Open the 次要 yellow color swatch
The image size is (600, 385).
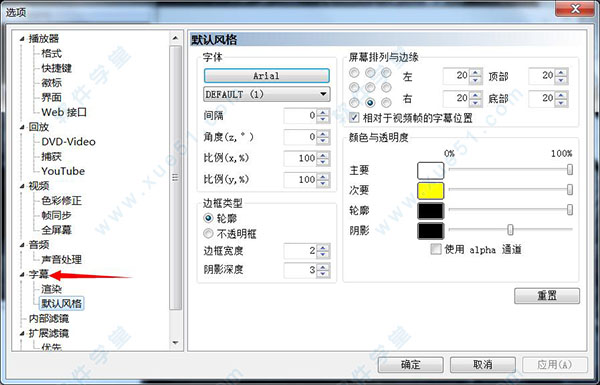tap(430, 191)
